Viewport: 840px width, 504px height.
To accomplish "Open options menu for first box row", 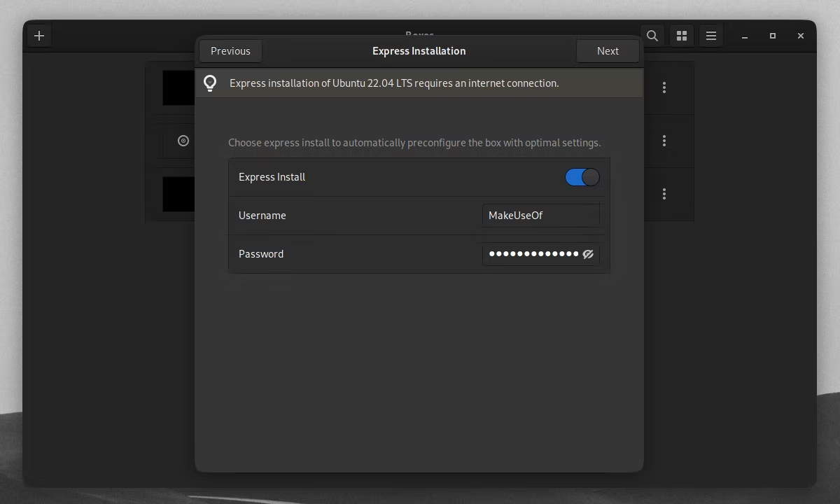I will pyautogui.click(x=664, y=87).
